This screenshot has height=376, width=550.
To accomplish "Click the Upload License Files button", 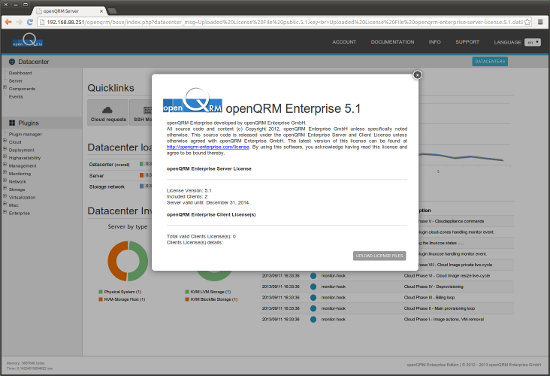I will pyautogui.click(x=380, y=256).
